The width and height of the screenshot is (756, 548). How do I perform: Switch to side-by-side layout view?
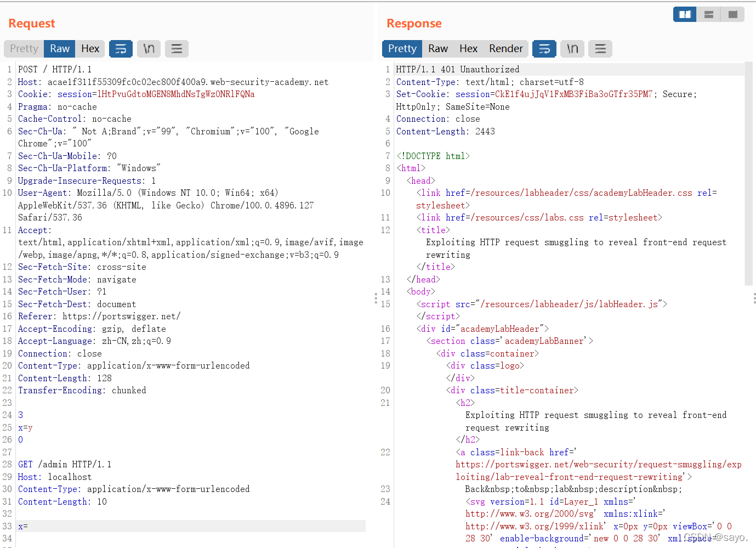pos(685,14)
